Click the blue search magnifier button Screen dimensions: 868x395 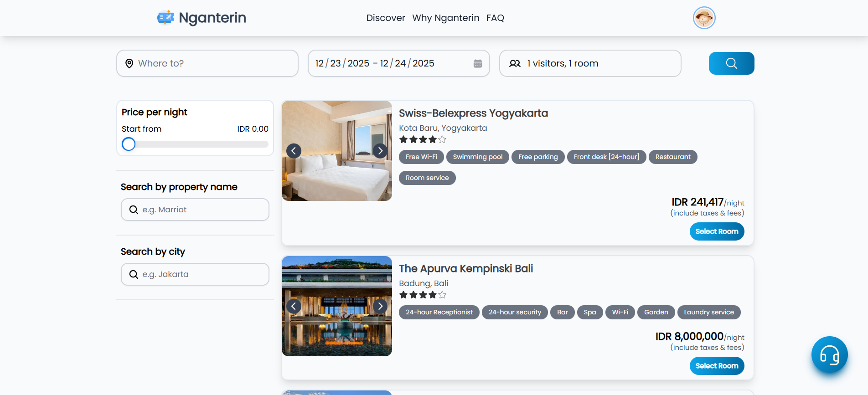tap(731, 63)
